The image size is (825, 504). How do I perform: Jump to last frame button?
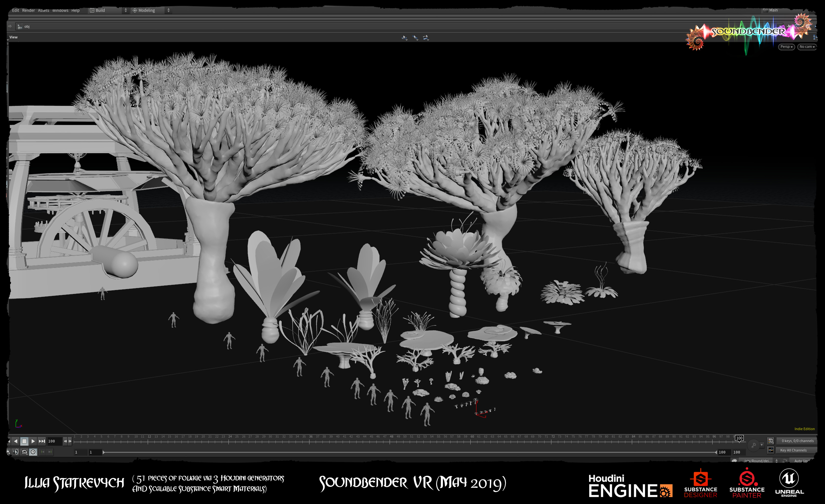tap(42, 441)
